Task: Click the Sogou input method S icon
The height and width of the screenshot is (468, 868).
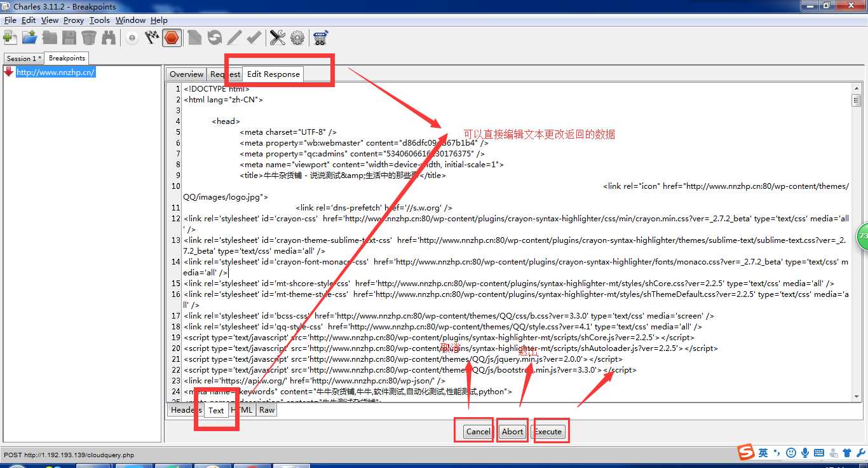Action: (746, 452)
